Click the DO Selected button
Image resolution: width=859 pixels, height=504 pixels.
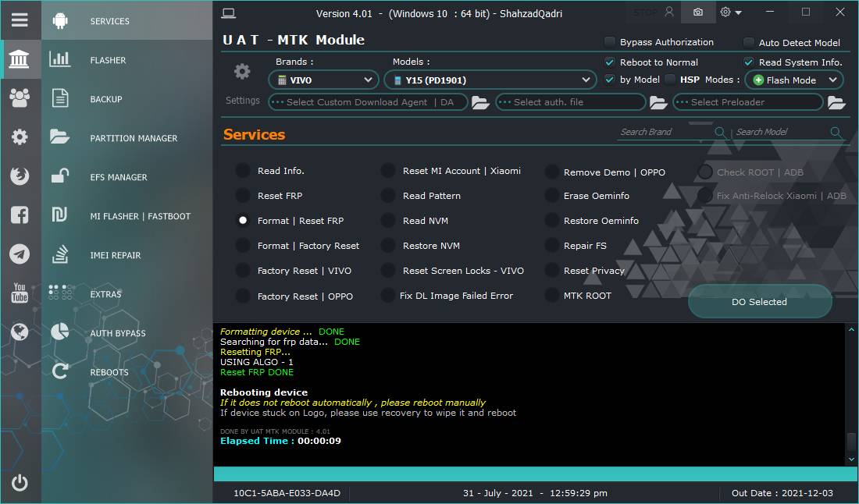pyautogui.click(x=759, y=302)
